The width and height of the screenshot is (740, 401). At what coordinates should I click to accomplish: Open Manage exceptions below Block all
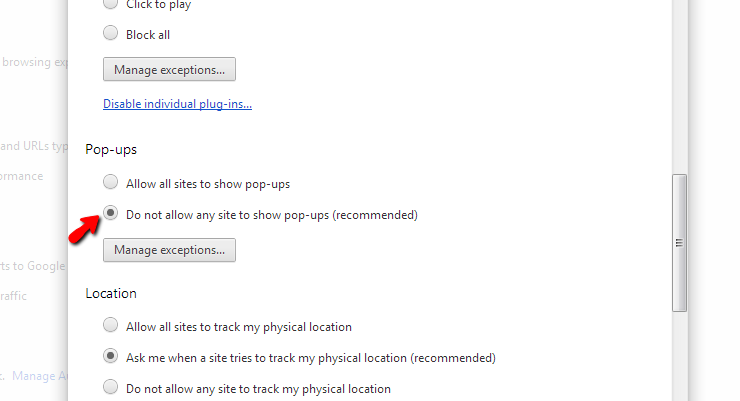(169, 69)
